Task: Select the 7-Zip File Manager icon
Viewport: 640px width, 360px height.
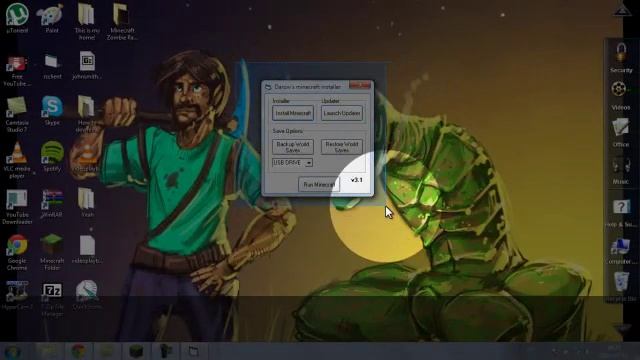Action: tap(52, 299)
